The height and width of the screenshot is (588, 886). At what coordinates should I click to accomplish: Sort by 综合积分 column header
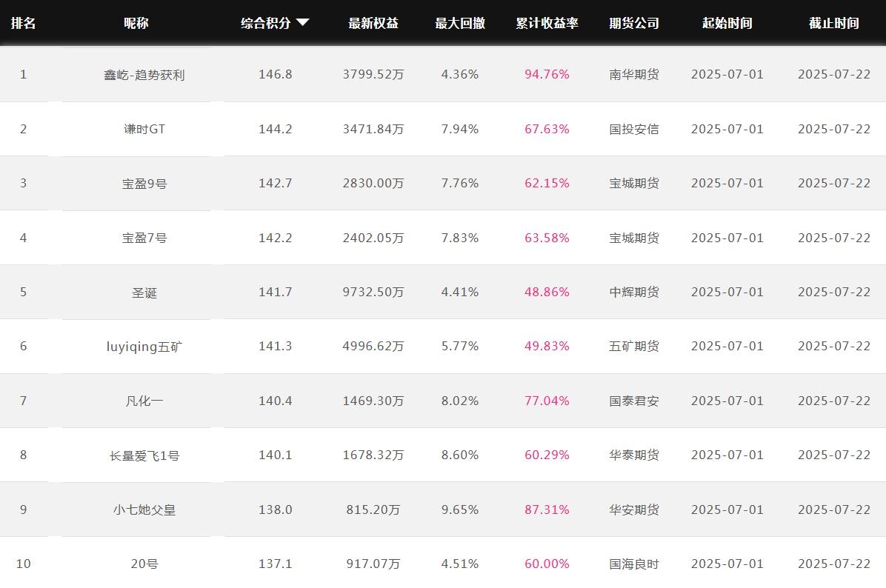point(266,23)
